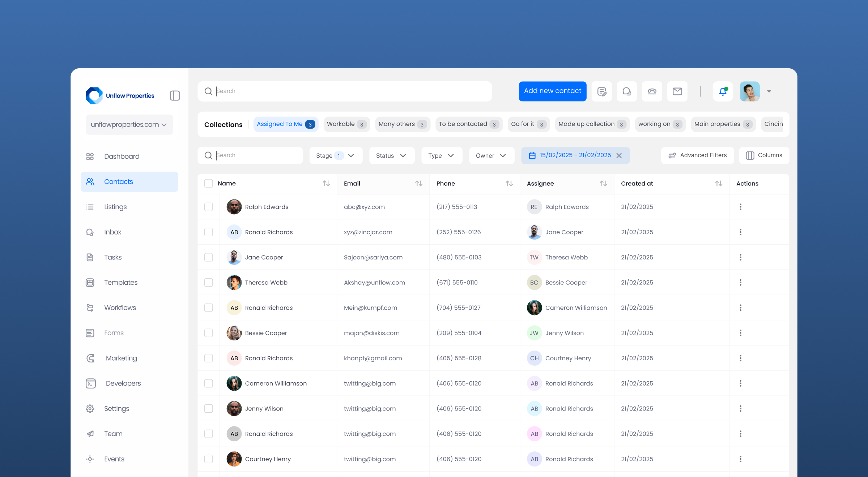
Task: Open the chat bubble icon in the top bar
Action: click(x=627, y=91)
